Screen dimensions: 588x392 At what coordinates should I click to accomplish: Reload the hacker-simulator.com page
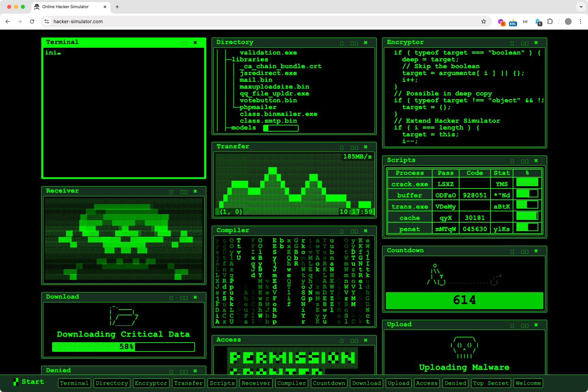click(x=32, y=21)
